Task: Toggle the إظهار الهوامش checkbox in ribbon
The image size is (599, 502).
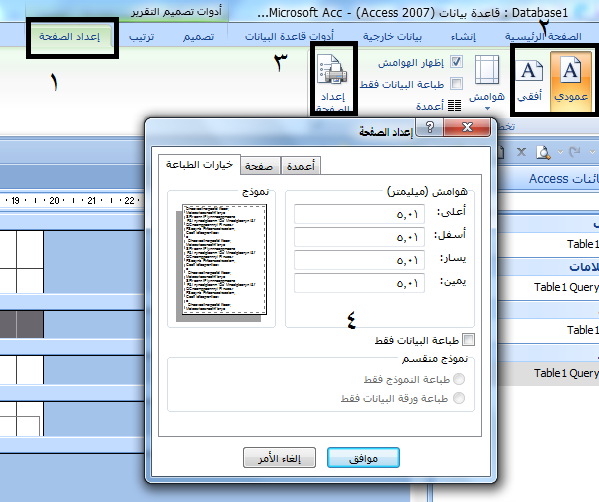Action: (457, 62)
